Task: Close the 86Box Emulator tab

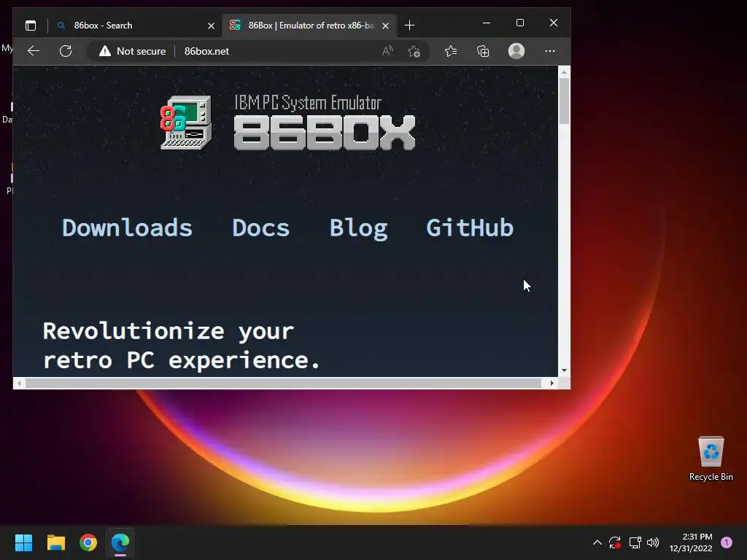Action: click(x=385, y=26)
